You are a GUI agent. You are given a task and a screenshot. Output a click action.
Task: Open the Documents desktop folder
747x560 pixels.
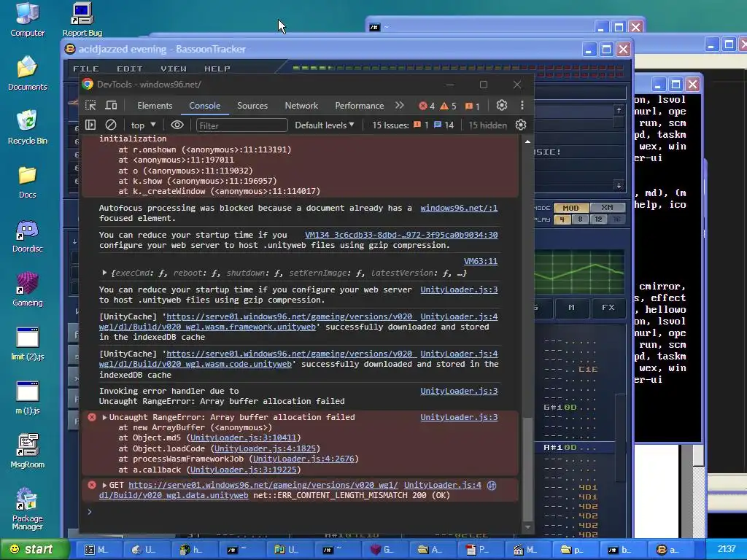click(x=27, y=73)
